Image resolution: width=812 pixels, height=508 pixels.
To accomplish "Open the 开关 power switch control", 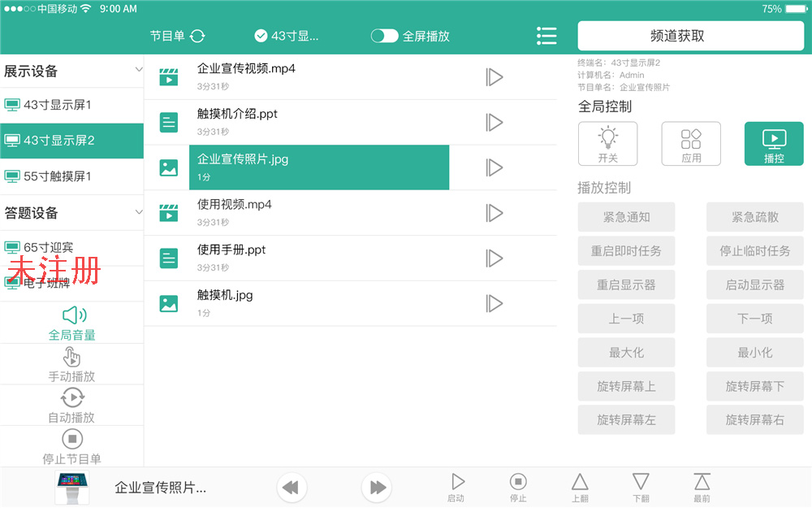I will tap(607, 144).
